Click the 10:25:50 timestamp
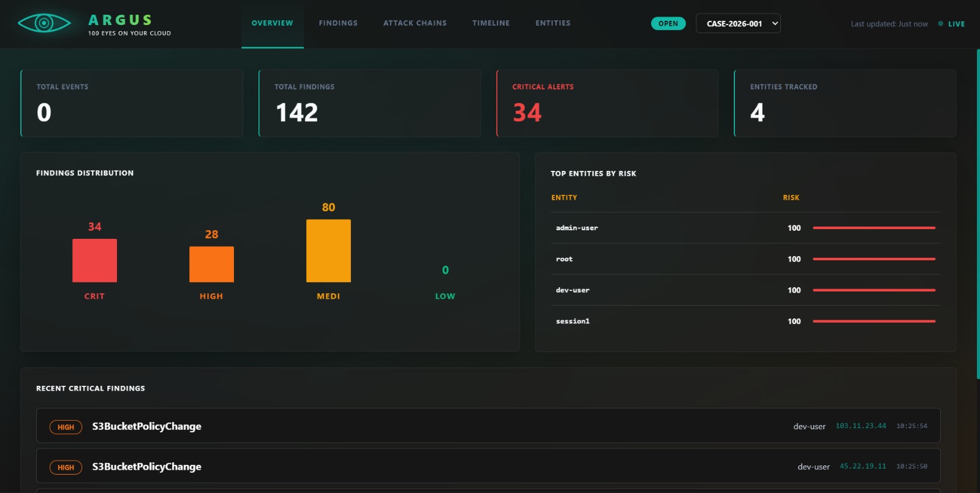Viewport: 980px width, 493px height. coord(911,466)
